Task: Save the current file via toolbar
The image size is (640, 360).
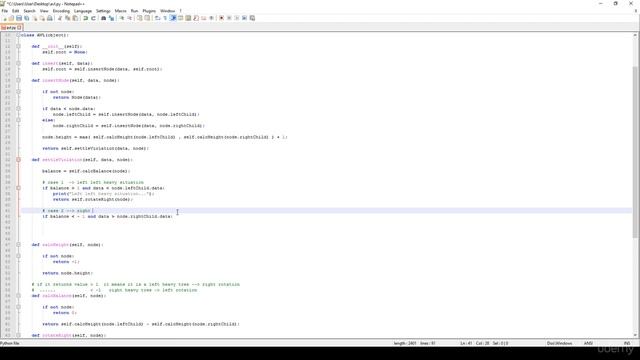Action: point(19,18)
